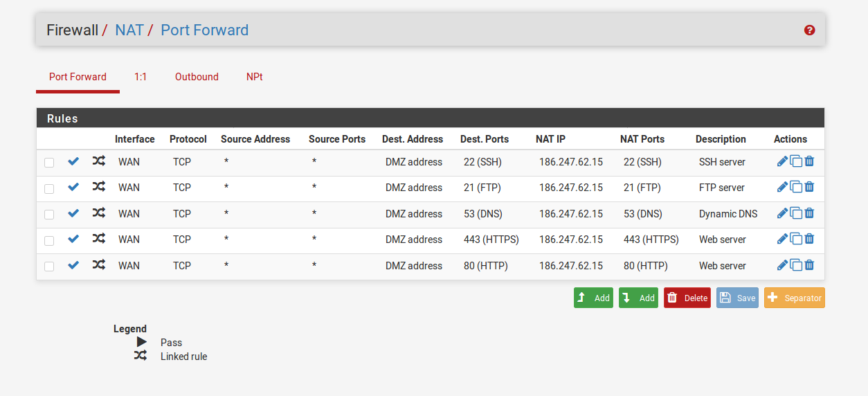Open the help icon in page header
Screen dimensions: 868x396
point(809,30)
